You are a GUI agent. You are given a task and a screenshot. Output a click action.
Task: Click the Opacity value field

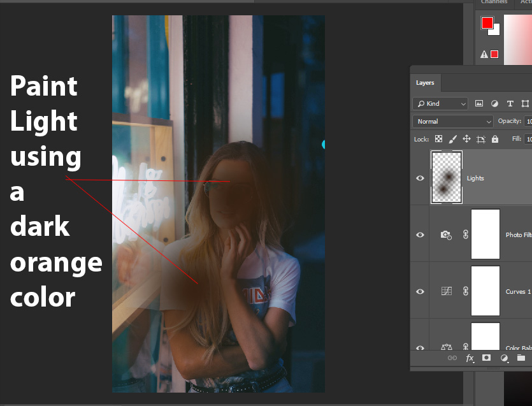click(528, 121)
